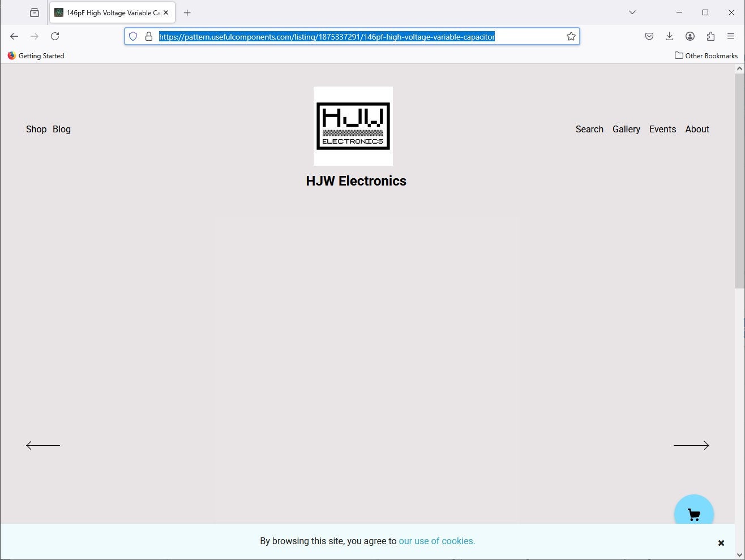Open the downloads panel
745x560 pixels.
[669, 36]
